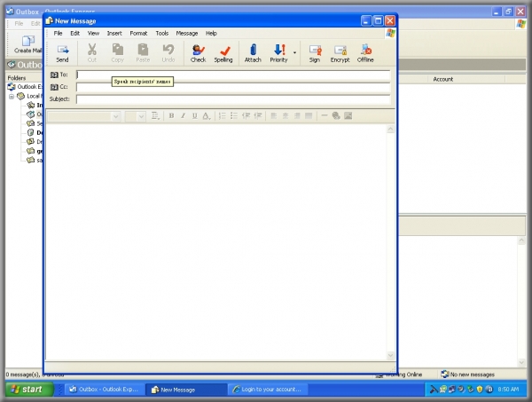
Task: Click Create Mail in Outlook Express window
Action: pos(27,44)
